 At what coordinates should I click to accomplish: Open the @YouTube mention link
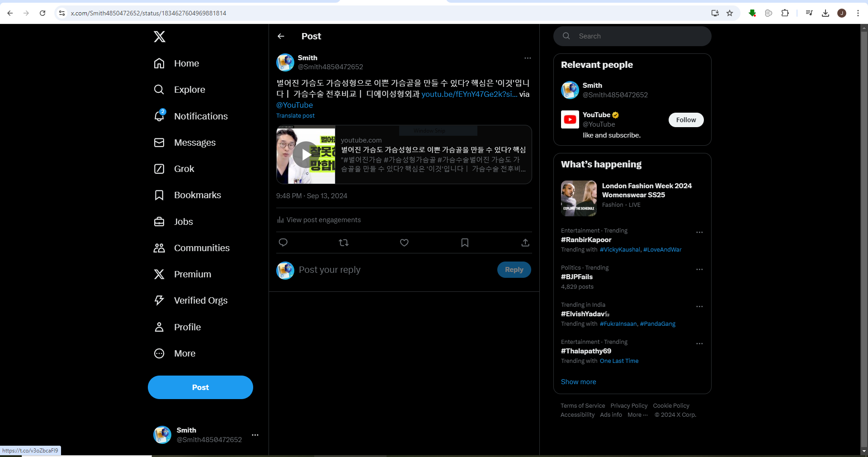[294, 105]
